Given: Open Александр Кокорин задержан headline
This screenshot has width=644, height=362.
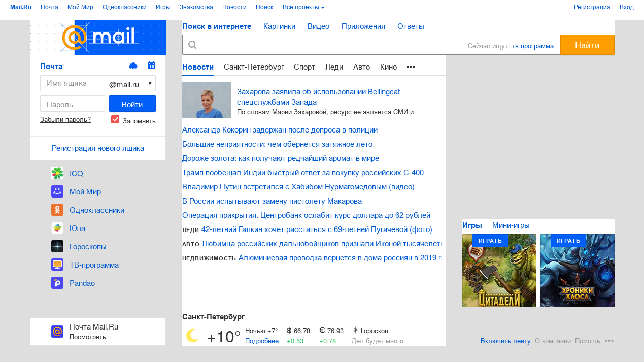Looking at the screenshot, I should [280, 130].
